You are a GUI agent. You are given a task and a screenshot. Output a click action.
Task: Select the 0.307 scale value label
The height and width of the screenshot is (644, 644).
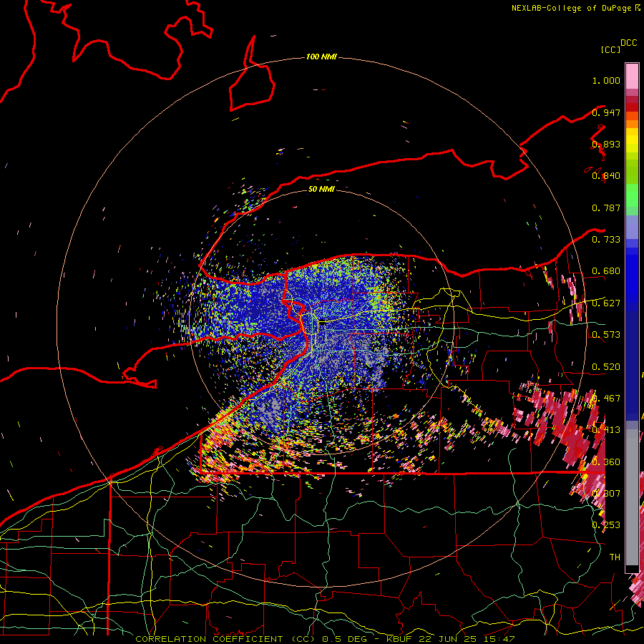click(x=606, y=494)
